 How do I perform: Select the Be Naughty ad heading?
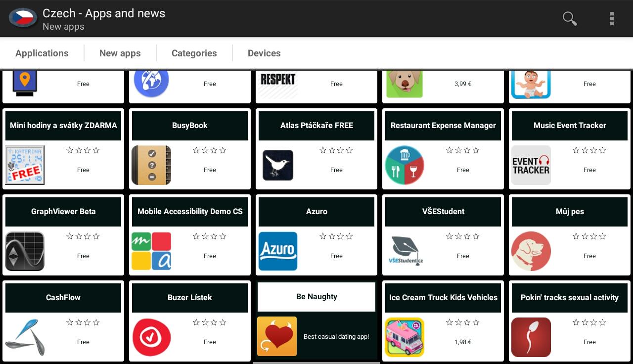[316, 297]
